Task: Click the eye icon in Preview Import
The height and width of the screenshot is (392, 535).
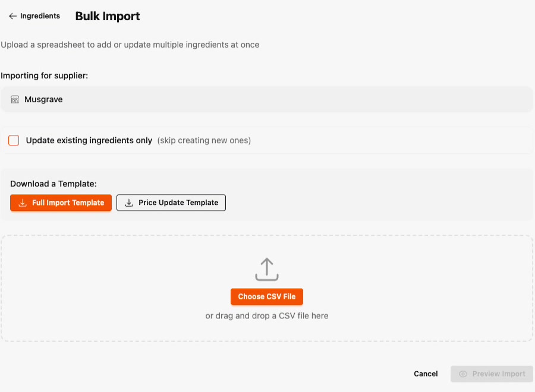Action: click(463, 374)
